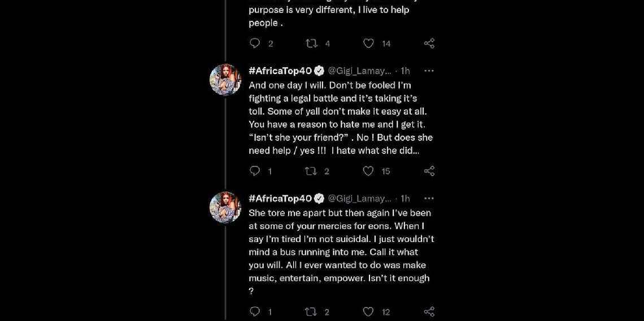Open avatar beside the "She tore me apart" tweet
This screenshot has height=321, width=644.
click(x=226, y=208)
